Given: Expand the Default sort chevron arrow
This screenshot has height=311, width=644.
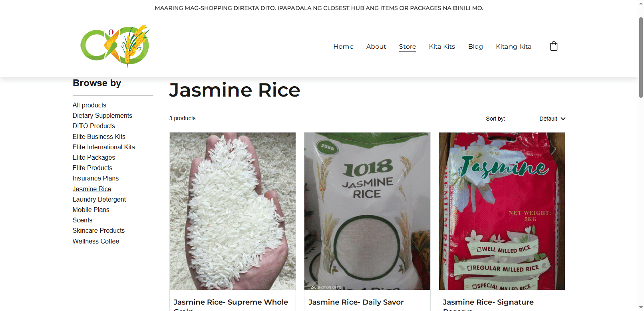Looking at the screenshot, I should pos(563,119).
